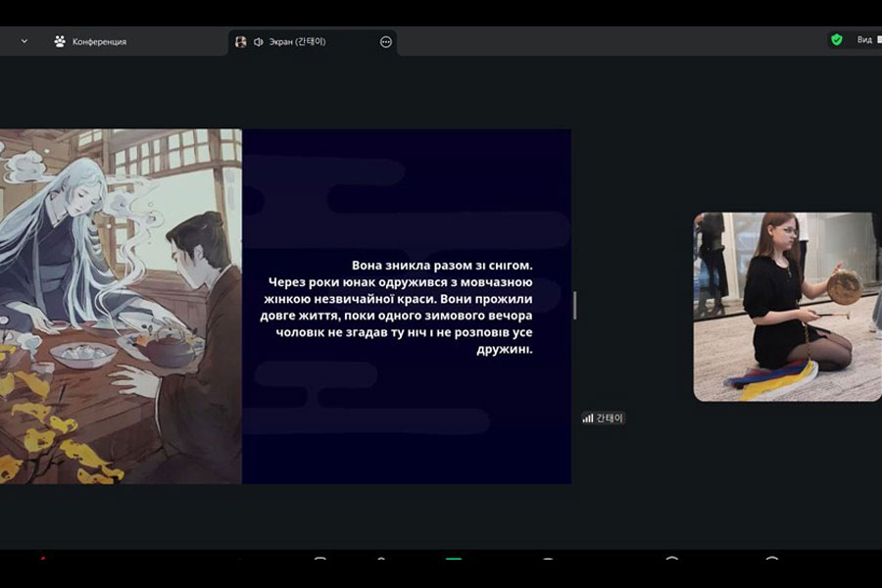The width and height of the screenshot is (882, 588).
Task: Click the green security shield icon
Action: click(836, 40)
